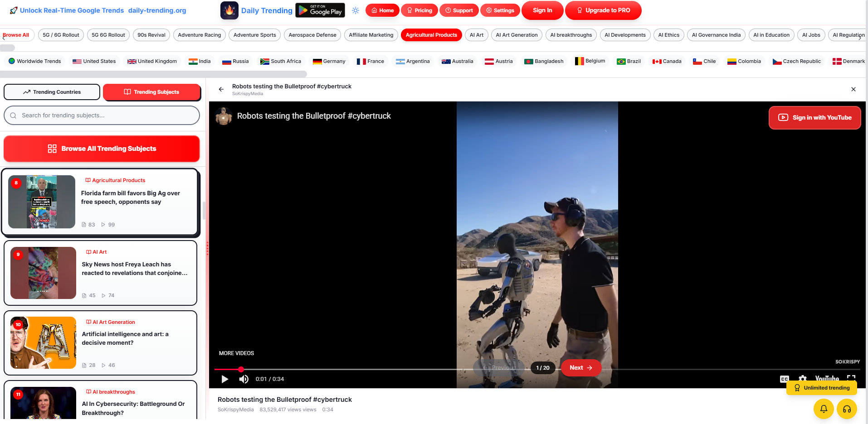Image resolution: width=868 pixels, height=424 pixels.
Task: Close the video panel with X
Action: click(x=853, y=89)
